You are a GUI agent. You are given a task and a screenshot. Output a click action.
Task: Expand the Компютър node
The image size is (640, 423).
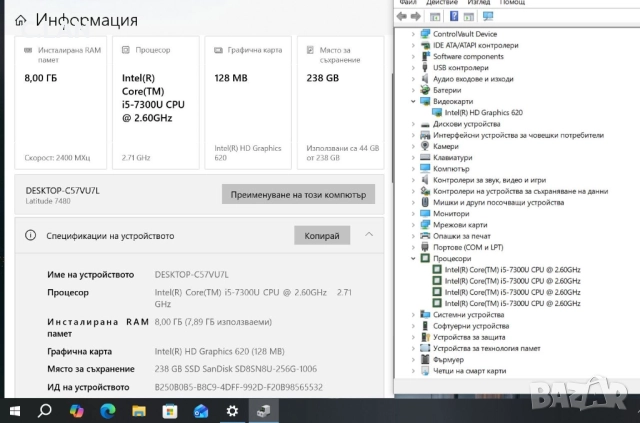pyautogui.click(x=413, y=169)
